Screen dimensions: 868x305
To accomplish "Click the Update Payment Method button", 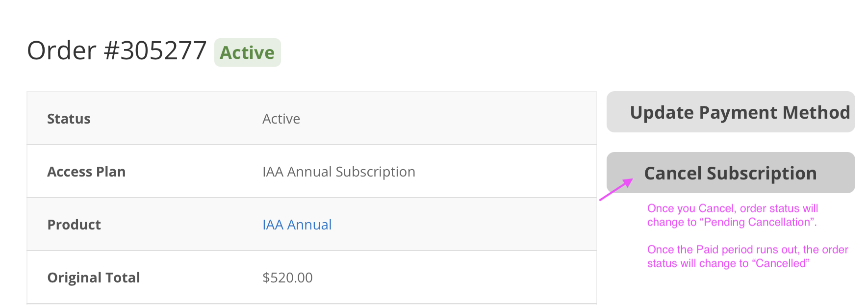I will (x=731, y=112).
